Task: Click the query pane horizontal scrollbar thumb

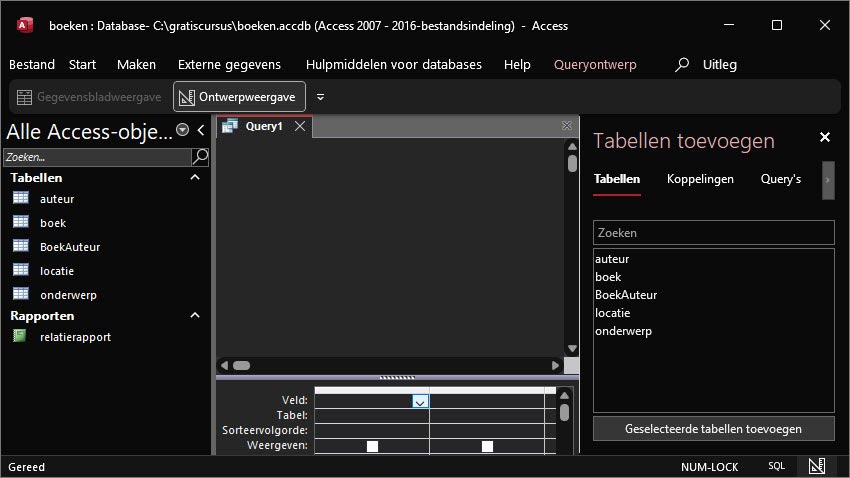Action: [x=241, y=365]
